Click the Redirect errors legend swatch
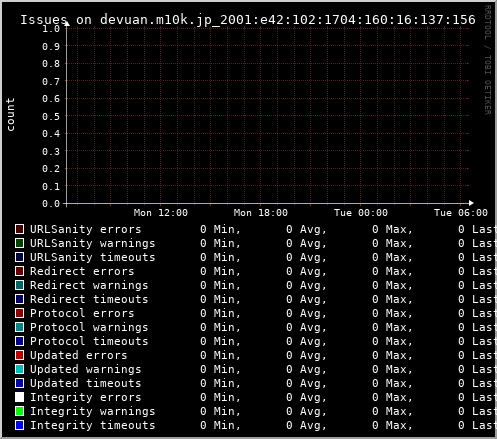The height and width of the screenshot is (439, 497). (x=19, y=271)
